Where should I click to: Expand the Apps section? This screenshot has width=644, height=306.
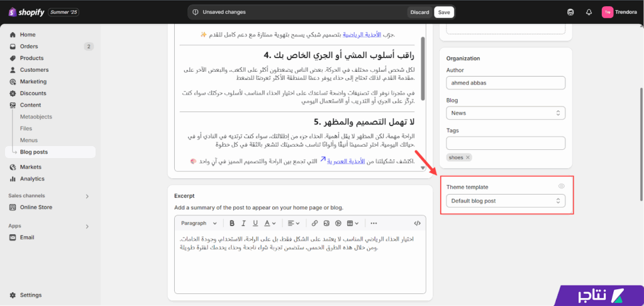[x=87, y=226]
